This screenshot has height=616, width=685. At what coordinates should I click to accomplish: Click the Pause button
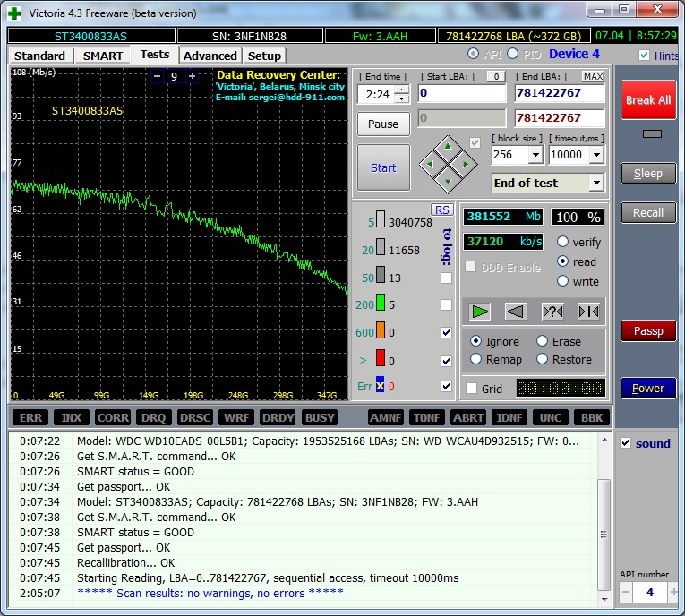pos(383,124)
